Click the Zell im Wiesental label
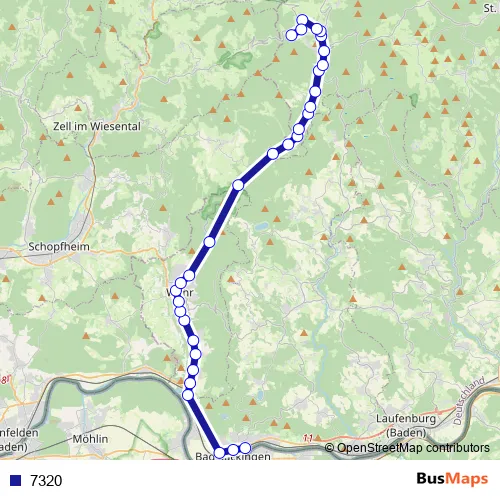The image size is (500, 500). (x=97, y=126)
